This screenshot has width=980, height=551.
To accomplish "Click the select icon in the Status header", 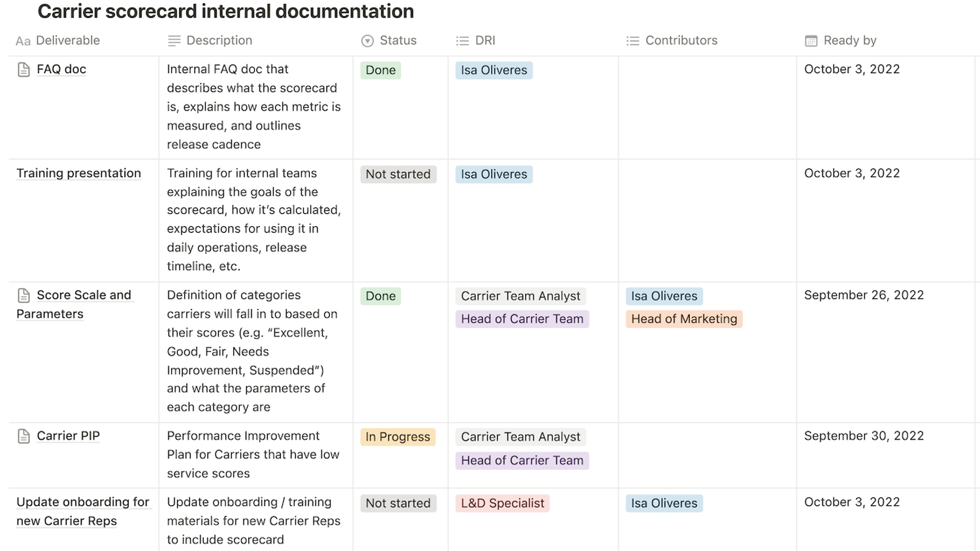I will (x=367, y=40).
